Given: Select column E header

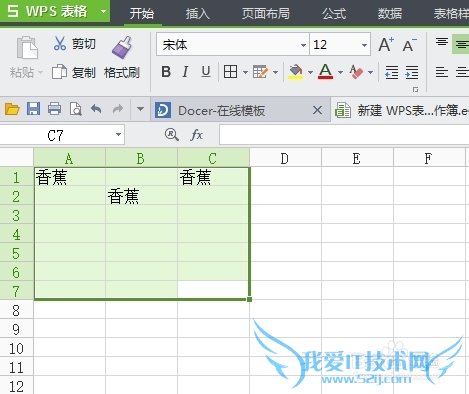Looking at the screenshot, I should click(357, 158).
